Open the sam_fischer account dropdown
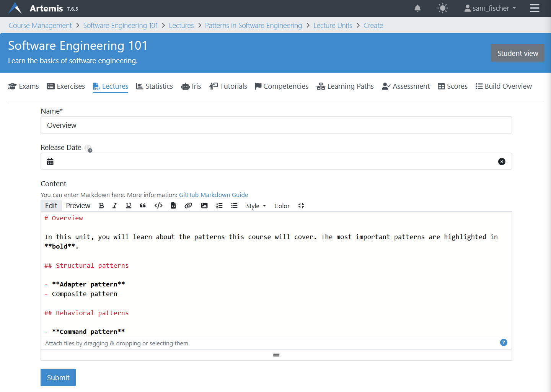 coord(490,8)
